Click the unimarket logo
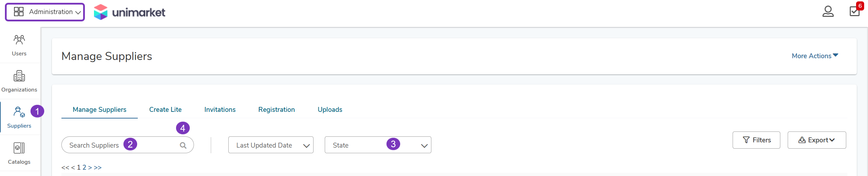 click(129, 12)
